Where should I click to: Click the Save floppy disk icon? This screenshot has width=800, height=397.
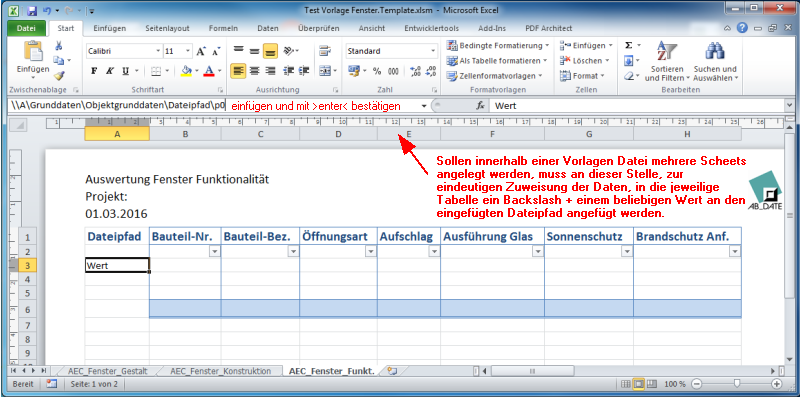pyautogui.click(x=32, y=10)
